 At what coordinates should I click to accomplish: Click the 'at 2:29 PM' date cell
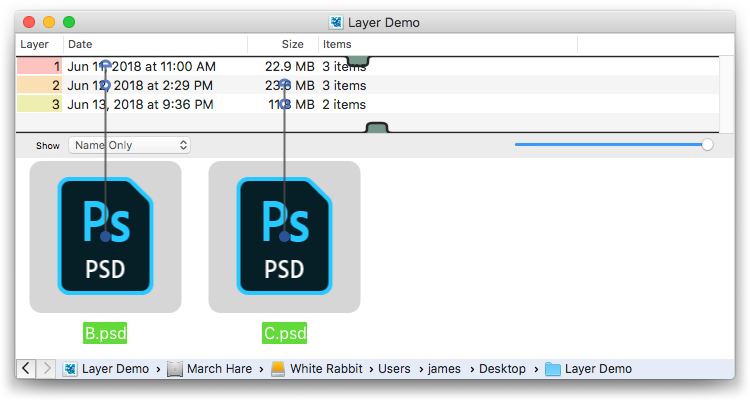click(x=140, y=85)
